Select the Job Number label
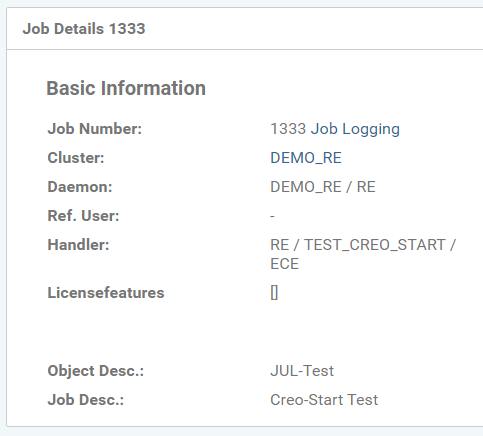The image size is (483, 436). point(95,129)
